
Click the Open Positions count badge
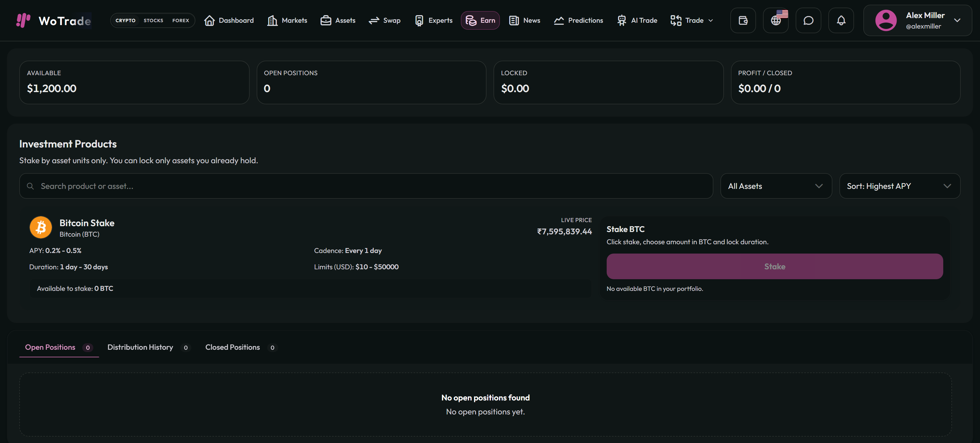(x=87, y=348)
